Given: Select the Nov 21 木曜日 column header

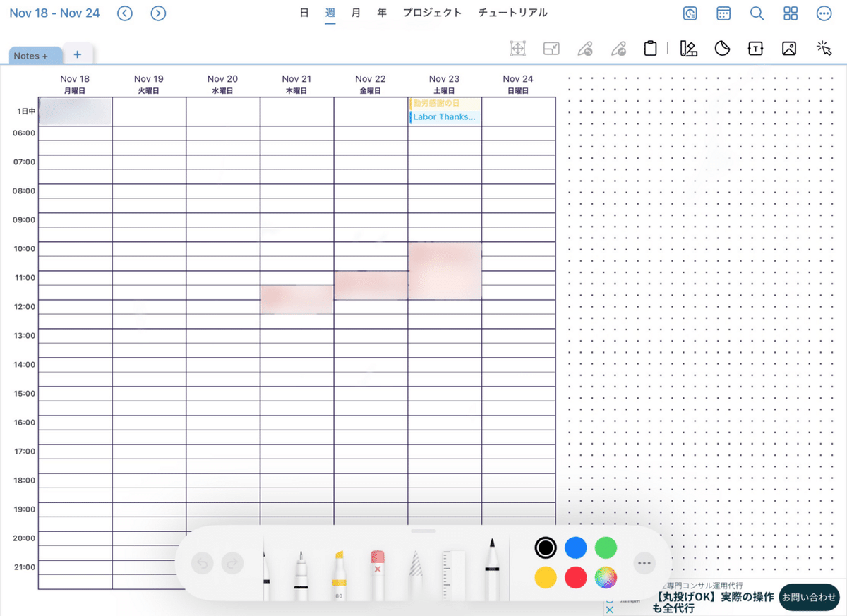Looking at the screenshot, I should [296, 84].
